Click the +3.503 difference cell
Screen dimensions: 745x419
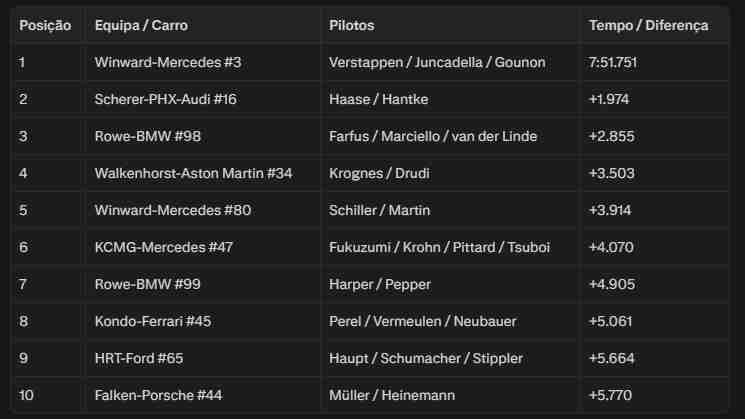coord(611,173)
